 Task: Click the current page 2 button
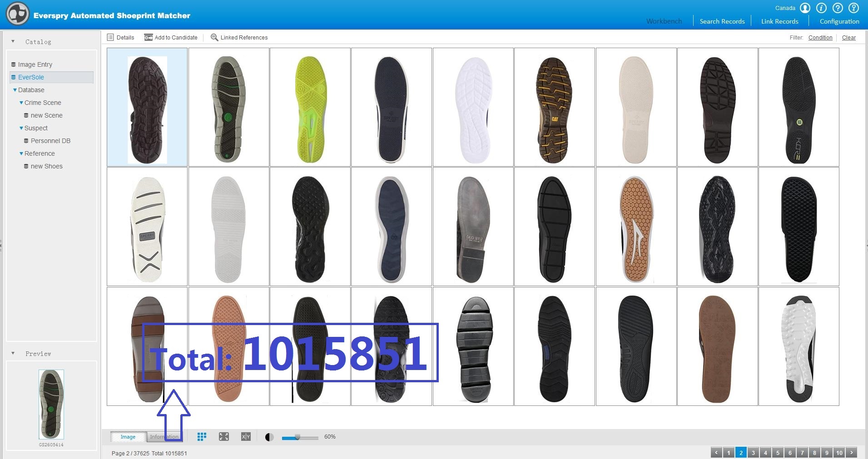[741, 453]
